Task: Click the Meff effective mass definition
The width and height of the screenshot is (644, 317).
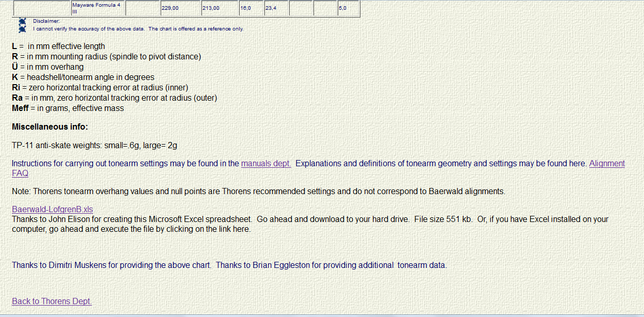Action: pos(68,108)
